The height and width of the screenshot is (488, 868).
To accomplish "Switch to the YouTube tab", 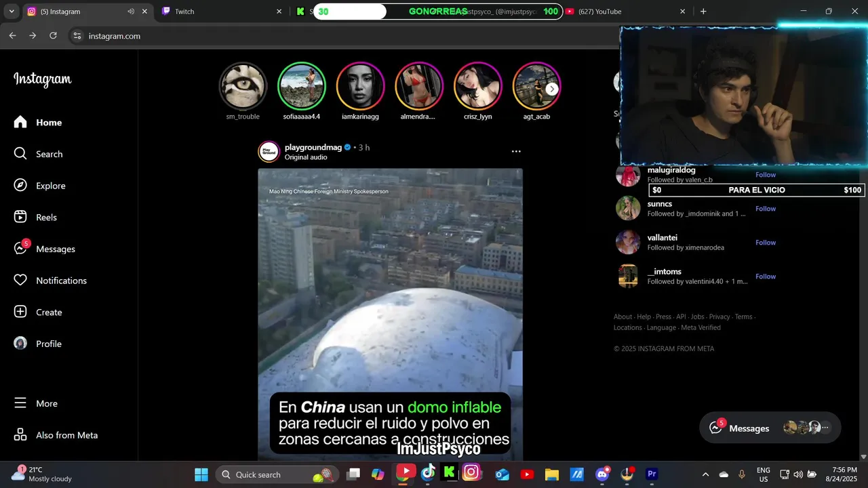I will pos(624,12).
